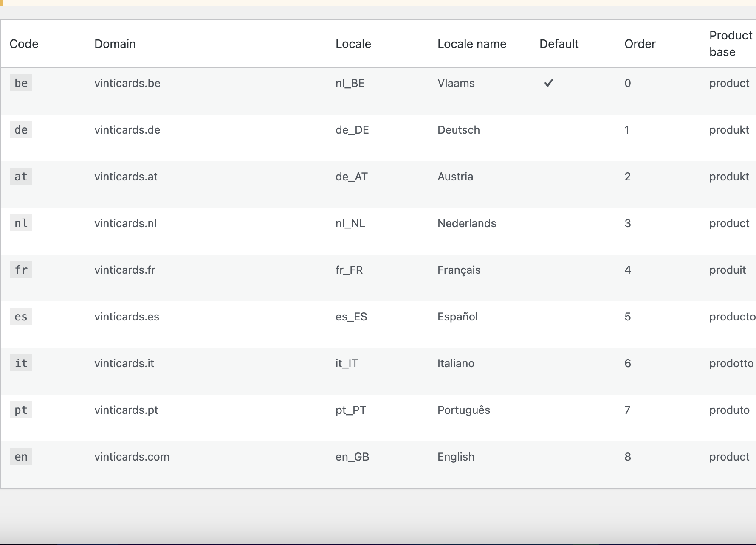Select order value 1 in the Deutsch row
The width and height of the screenshot is (756, 545).
click(627, 130)
